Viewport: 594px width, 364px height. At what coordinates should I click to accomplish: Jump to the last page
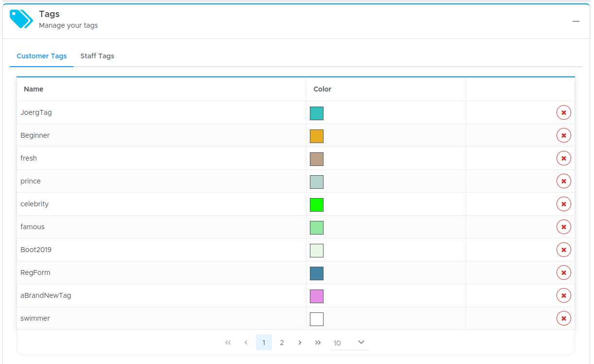pos(318,343)
